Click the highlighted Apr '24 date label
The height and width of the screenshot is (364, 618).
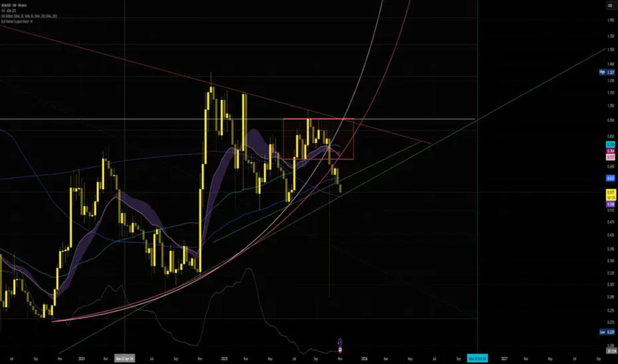[125, 358]
